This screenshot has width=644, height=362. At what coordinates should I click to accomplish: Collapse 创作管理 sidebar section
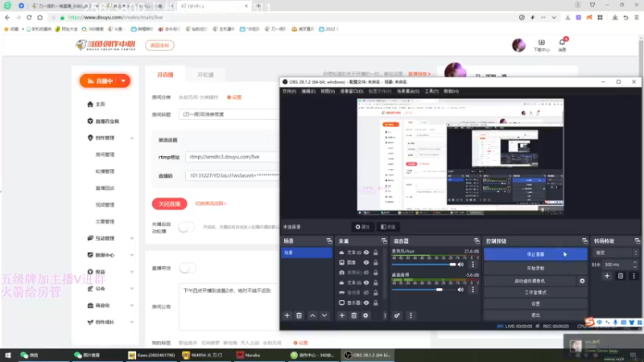click(132, 138)
